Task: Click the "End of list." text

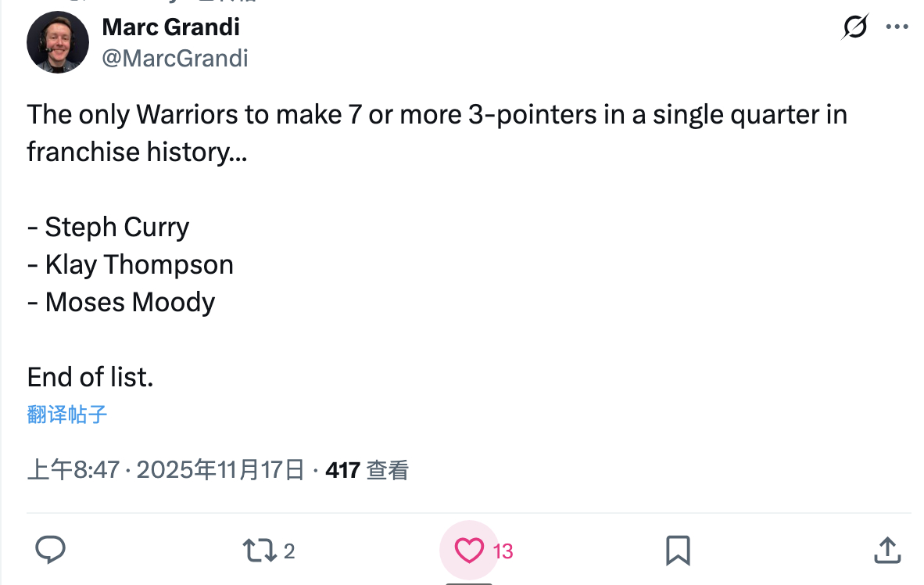Action: click(90, 378)
